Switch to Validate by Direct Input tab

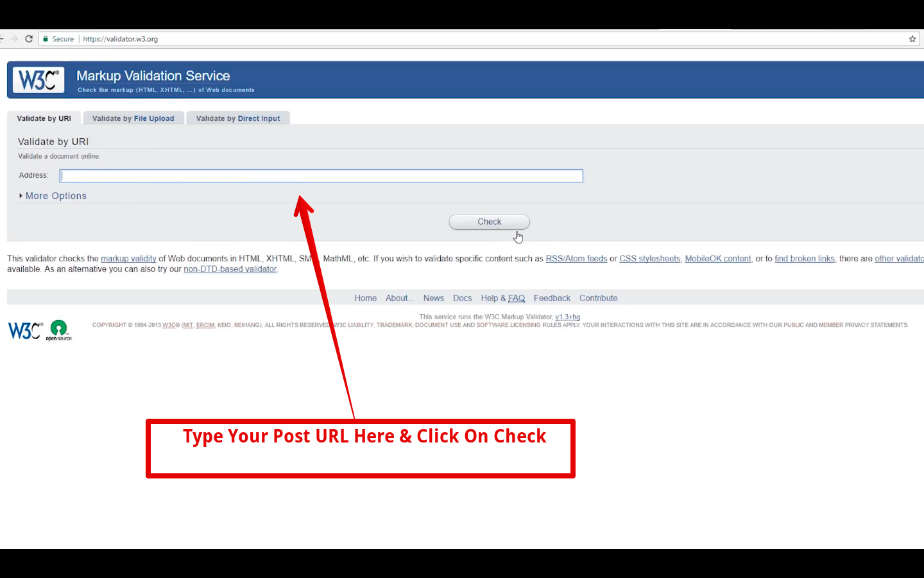(238, 118)
